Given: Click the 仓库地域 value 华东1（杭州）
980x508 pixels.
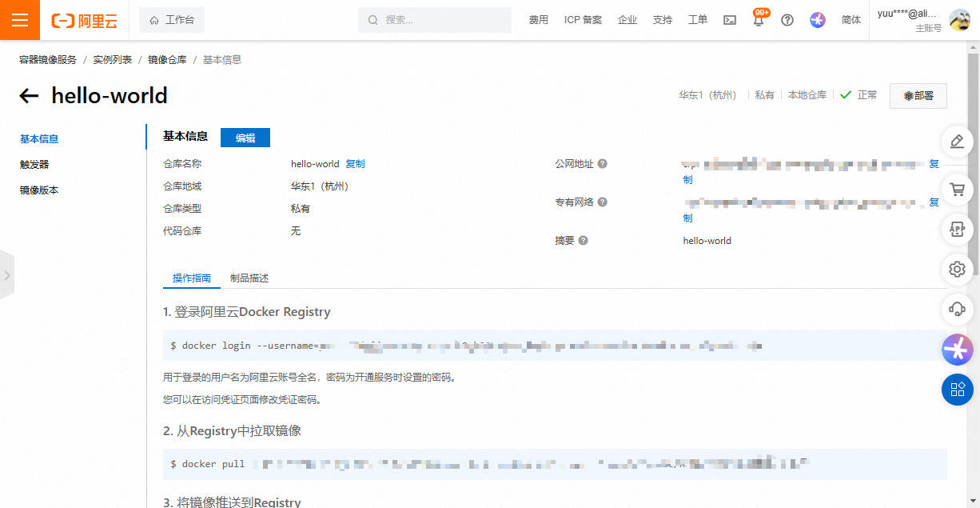Looking at the screenshot, I should [x=321, y=186].
